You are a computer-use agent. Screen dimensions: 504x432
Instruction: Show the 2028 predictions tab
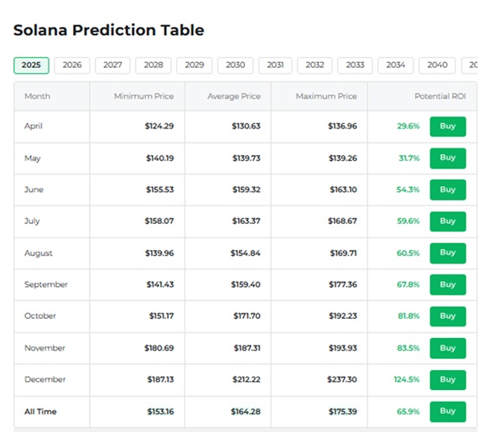(x=153, y=65)
